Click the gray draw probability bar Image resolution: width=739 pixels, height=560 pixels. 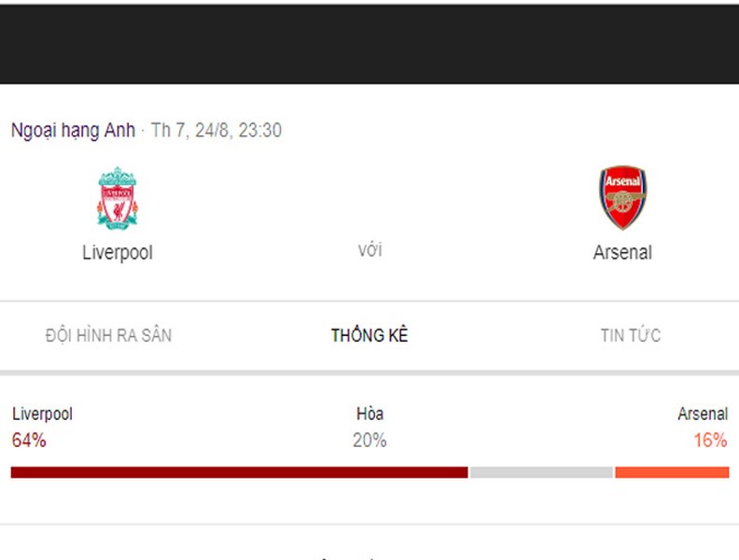tap(541, 472)
